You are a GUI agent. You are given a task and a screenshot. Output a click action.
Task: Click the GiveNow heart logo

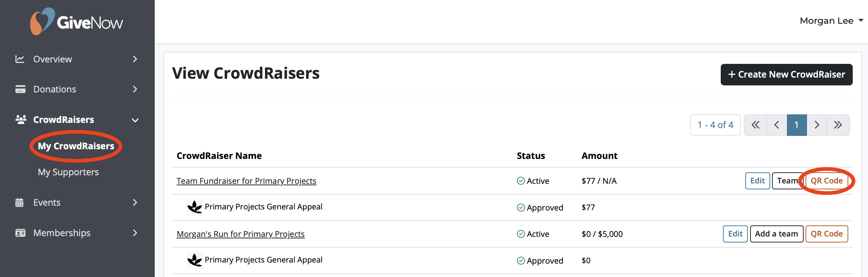pyautogui.click(x=42, y=22)
